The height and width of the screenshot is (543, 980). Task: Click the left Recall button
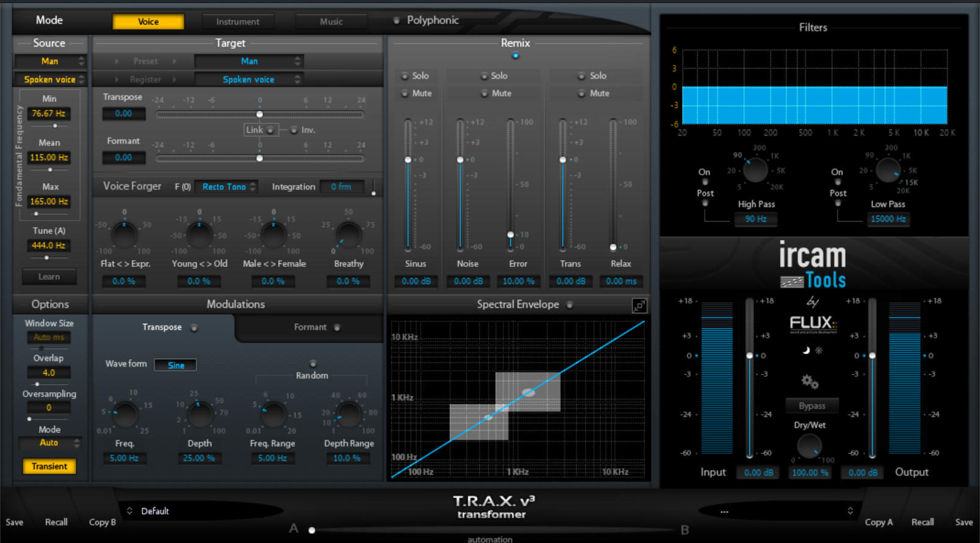56,522
